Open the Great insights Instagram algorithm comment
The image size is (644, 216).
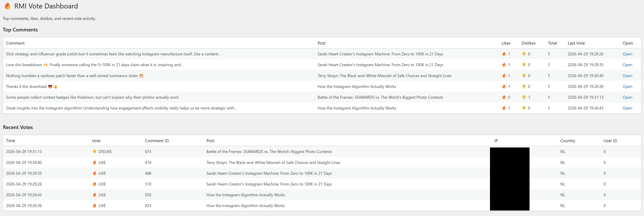(x=627, y=108)
